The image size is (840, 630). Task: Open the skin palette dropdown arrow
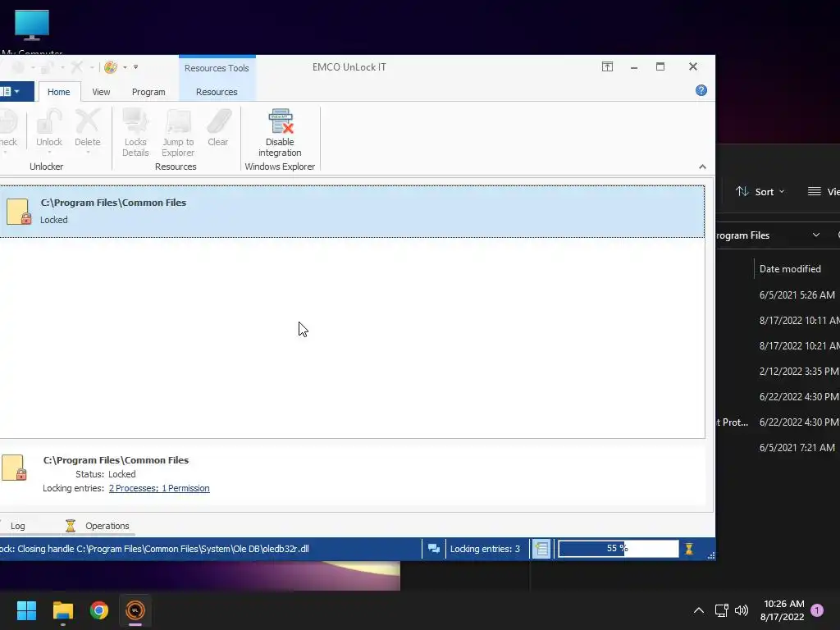(x=125, y=67)
